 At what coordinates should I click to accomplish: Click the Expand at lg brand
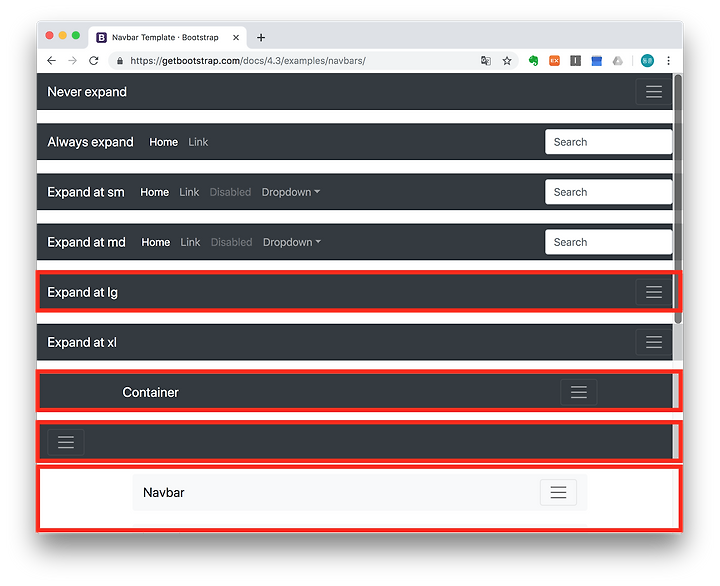[83, 293]
